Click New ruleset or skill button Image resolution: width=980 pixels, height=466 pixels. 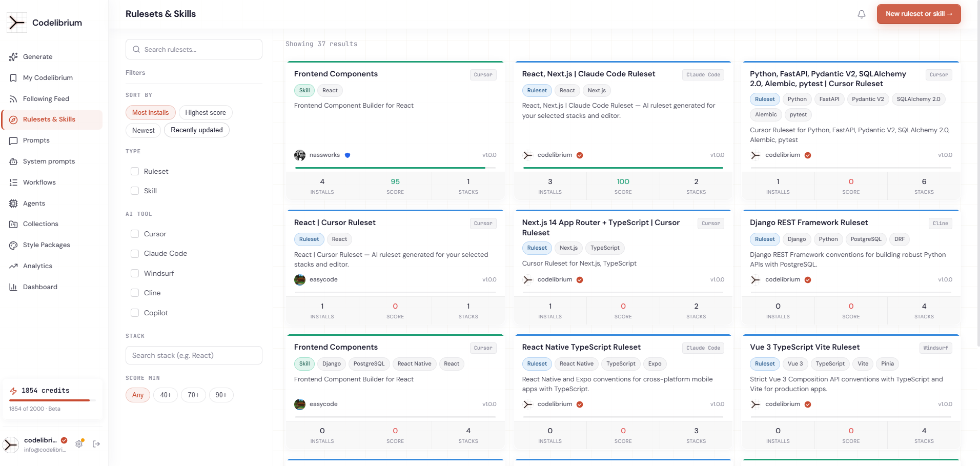point(919,14)
